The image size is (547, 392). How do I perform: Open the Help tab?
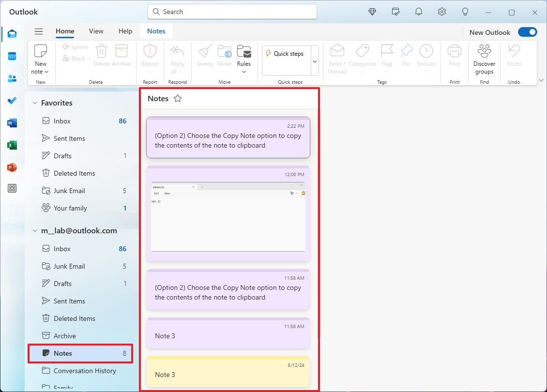125,31
